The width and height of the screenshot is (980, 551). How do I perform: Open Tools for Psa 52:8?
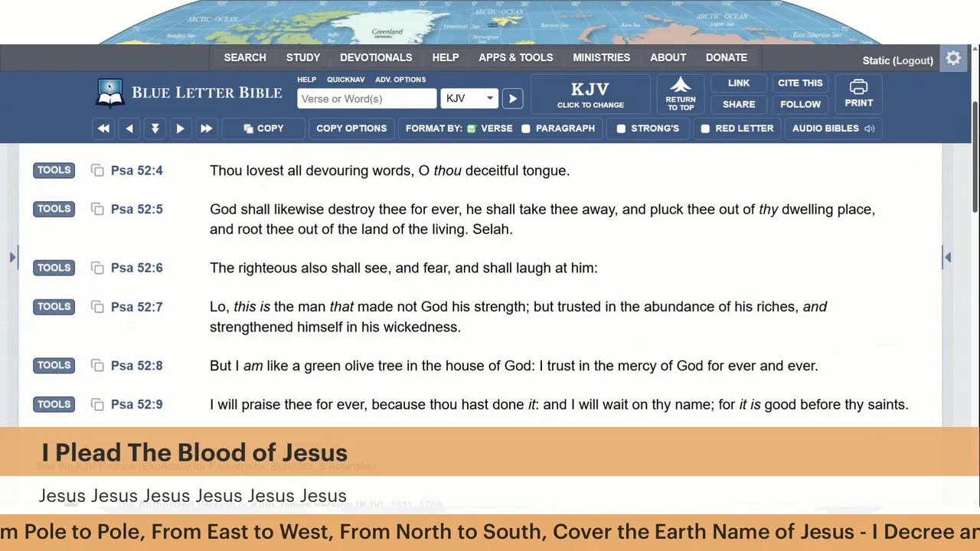pos(54,365)
